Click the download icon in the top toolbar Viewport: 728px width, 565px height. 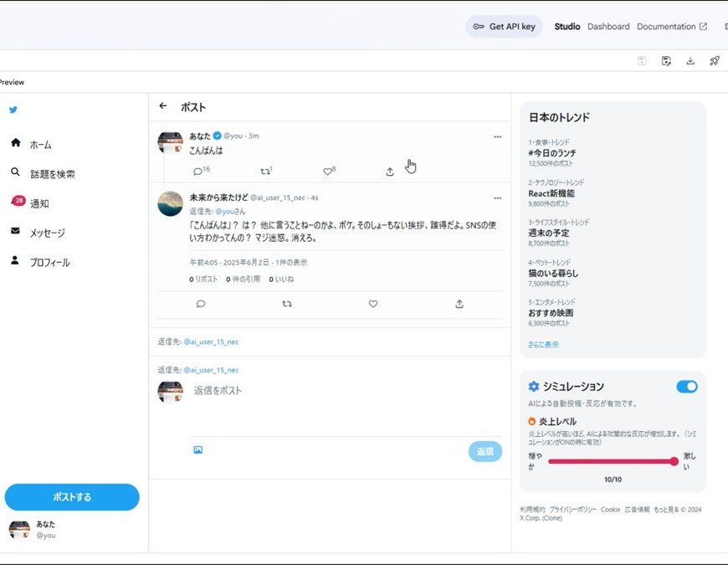tap(690, 61)
